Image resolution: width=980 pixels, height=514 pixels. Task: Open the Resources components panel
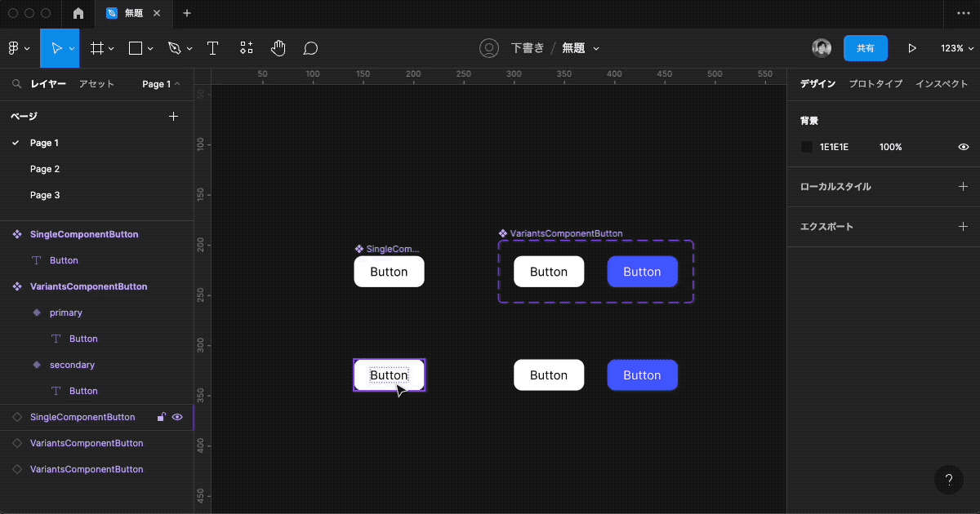point(246,48)
